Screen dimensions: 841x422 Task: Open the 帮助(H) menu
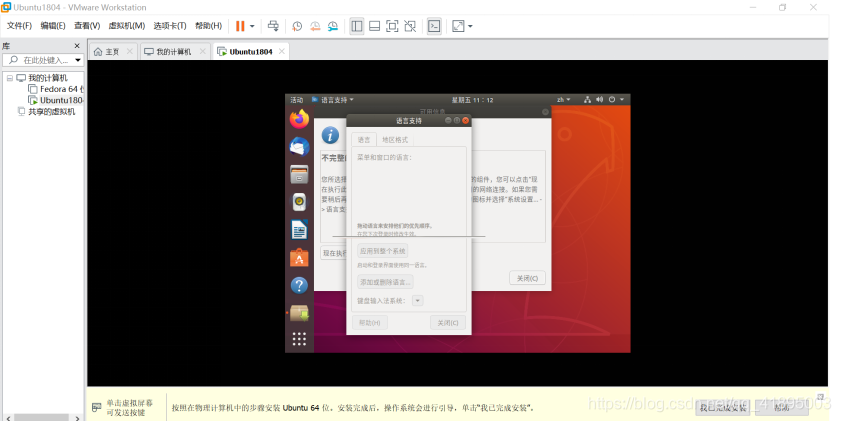(208, 26)
